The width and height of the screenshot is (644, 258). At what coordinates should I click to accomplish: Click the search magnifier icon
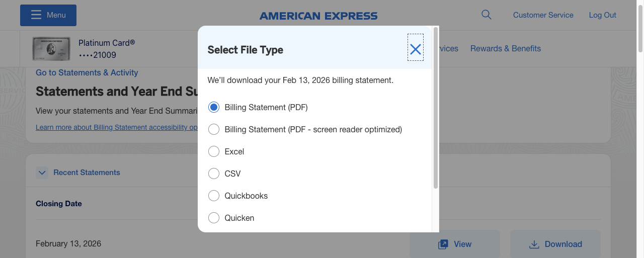(x=486, y=15)
